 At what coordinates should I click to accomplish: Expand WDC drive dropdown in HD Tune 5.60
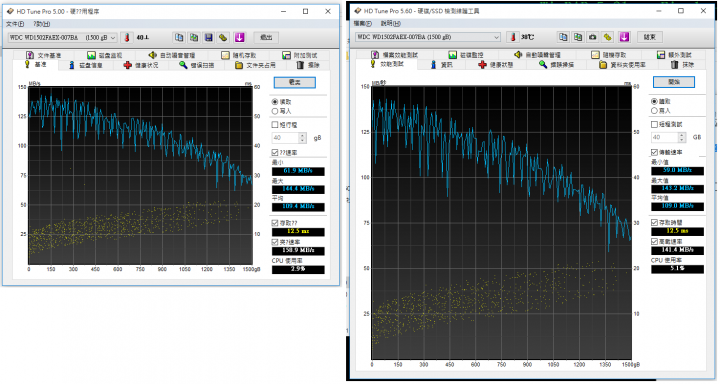coord(496,37)
